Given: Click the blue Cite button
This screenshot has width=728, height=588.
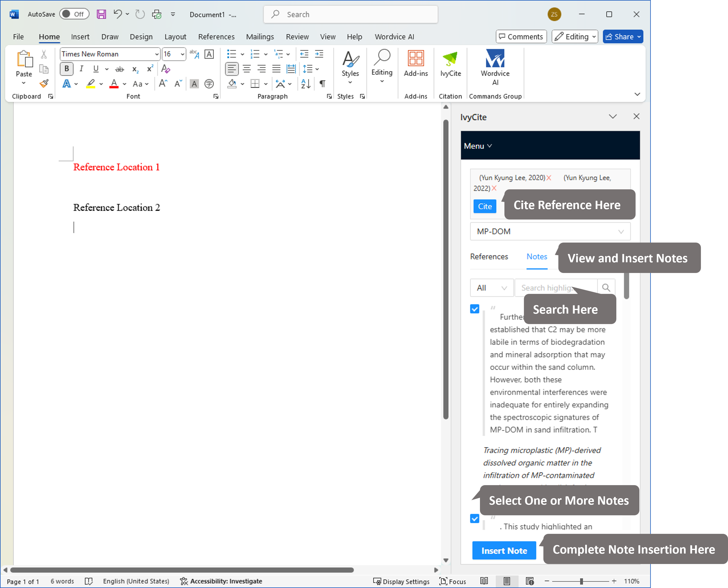Looking at the screenshot, I should (x=485, y=206).
